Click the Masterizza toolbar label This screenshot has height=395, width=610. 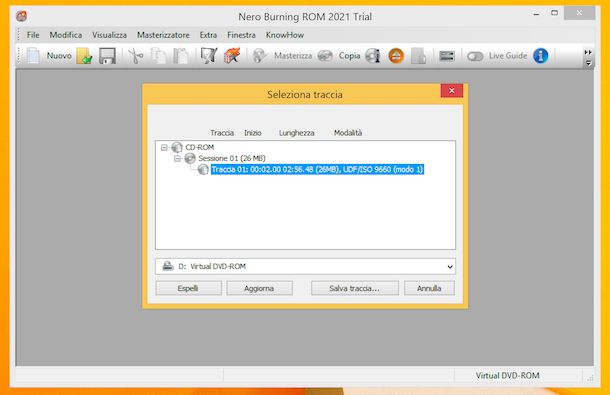point(293,56)
